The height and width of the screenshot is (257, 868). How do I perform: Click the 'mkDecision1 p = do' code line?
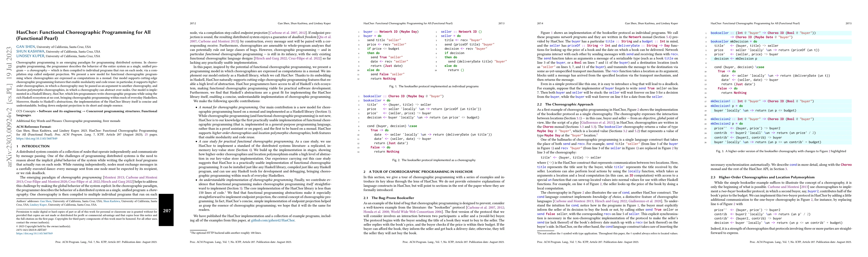click(x=727, y=106)
